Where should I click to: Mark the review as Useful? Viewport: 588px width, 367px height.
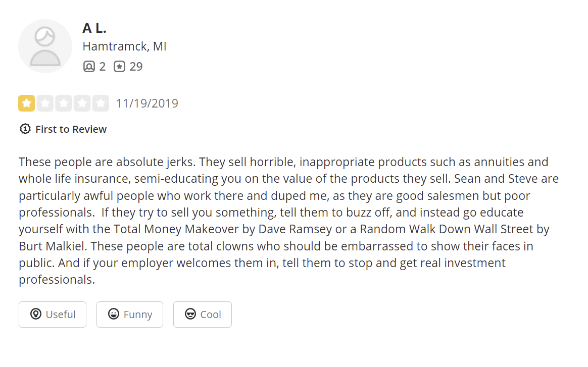click(53, 314)
